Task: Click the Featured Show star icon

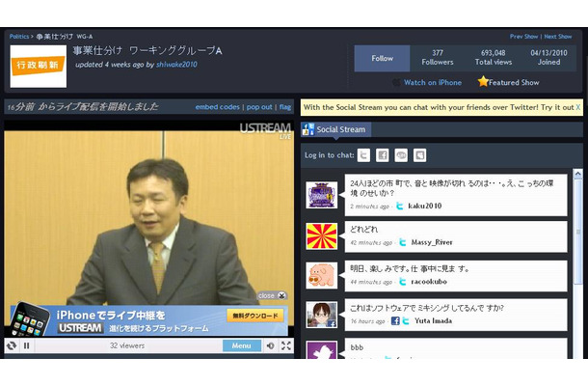Action: point(483,81)
